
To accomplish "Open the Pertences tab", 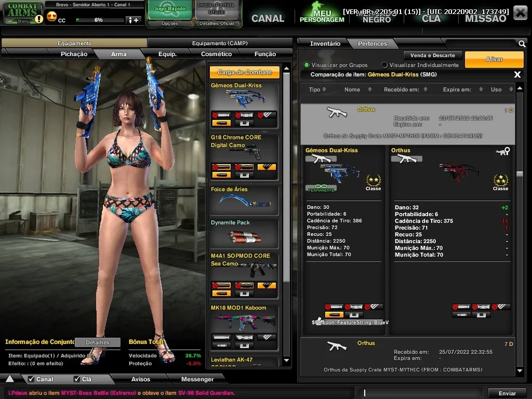I will point(373,44).
